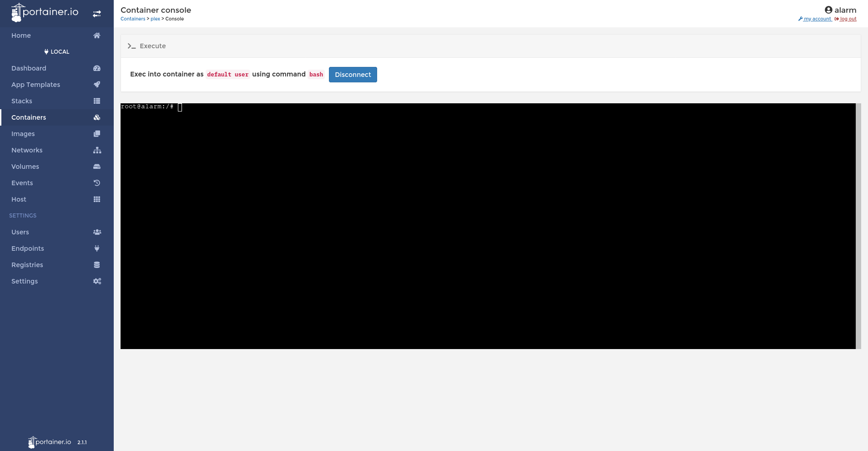Click the Execute terminal prompt icon

coord(131,46)
